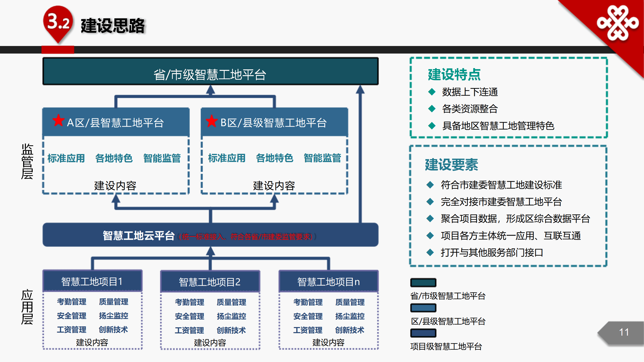Click 创新技术 in 智慧工地项目2
644x362 pixels.
[x=231, y=330]
